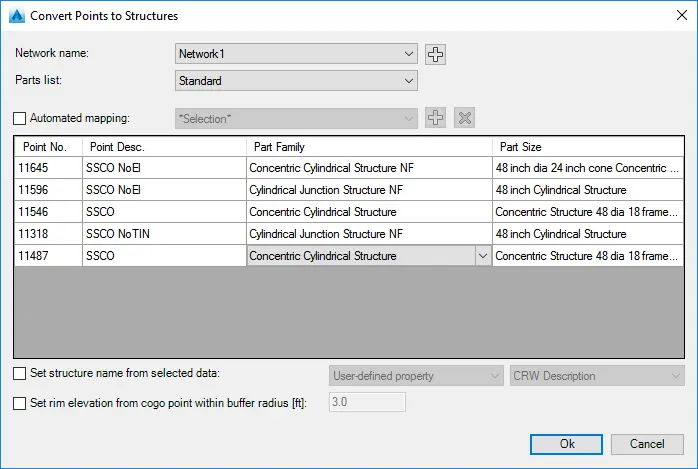Click the delete automated mapping X icon
698x469 pixels.
pyautogui.click(x=464, y=118)
